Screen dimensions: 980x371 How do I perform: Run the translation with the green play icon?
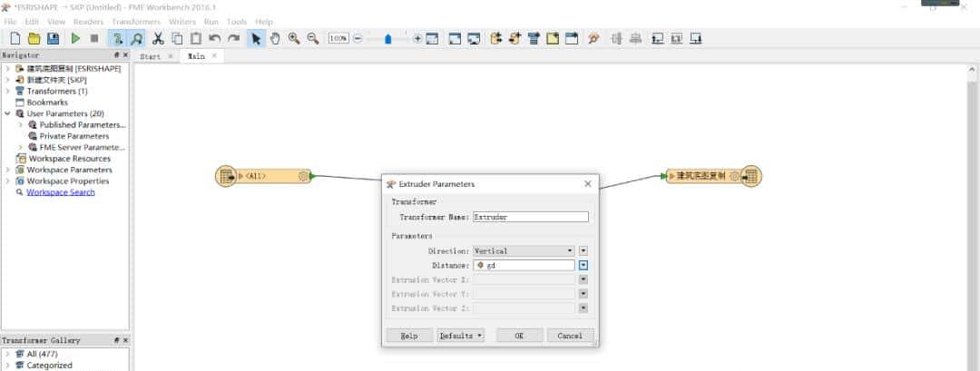click(75, 39)
